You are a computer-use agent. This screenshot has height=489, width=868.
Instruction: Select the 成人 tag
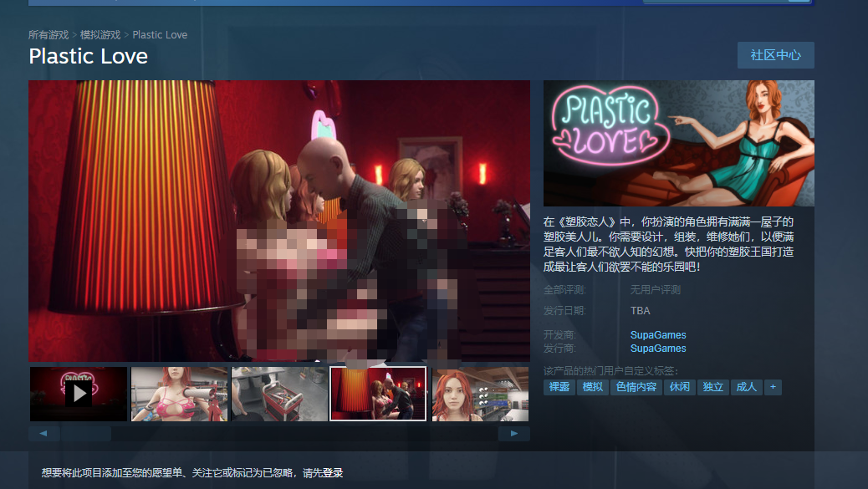pyautogui.click(x=746, y=387)
